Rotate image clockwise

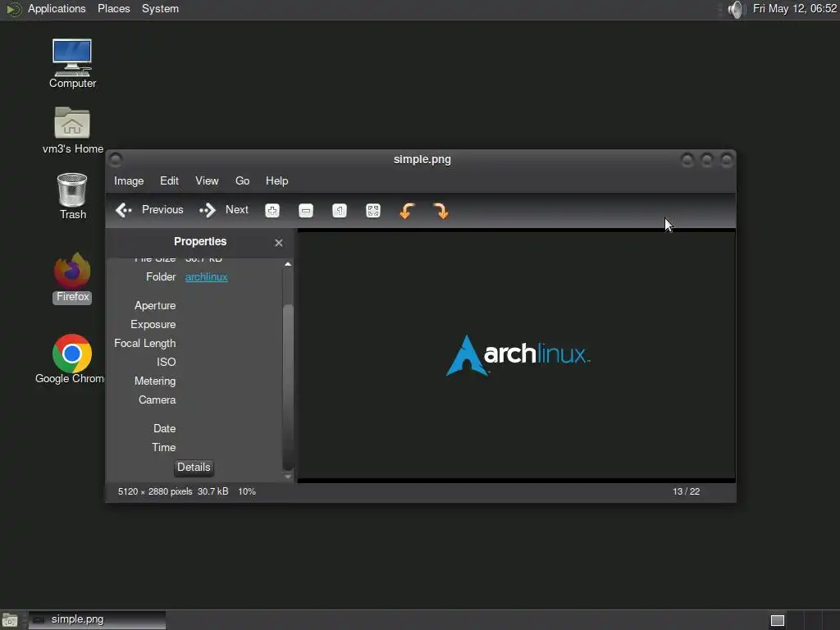(x=441, y=211)
